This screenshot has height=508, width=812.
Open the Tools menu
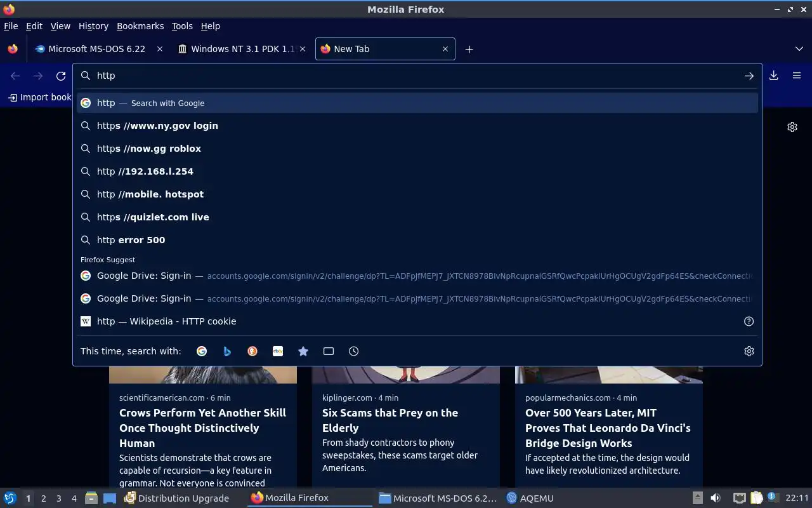click(x=182, y=26)
